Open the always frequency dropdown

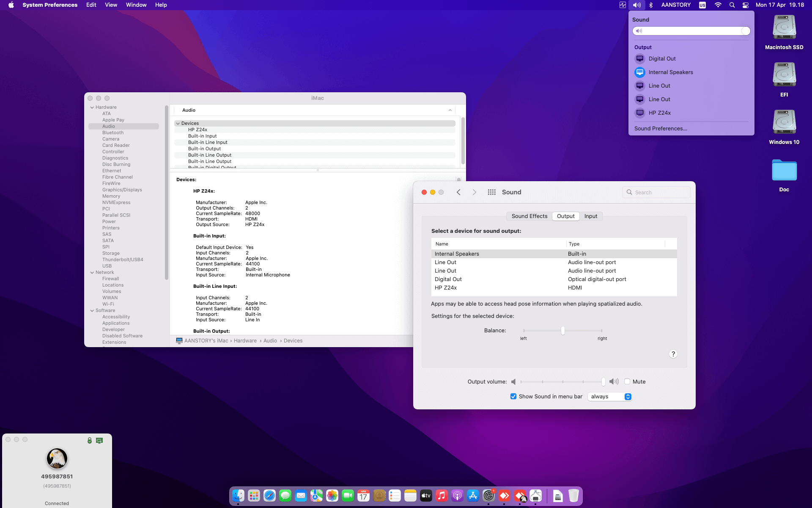tap(609, 397)
